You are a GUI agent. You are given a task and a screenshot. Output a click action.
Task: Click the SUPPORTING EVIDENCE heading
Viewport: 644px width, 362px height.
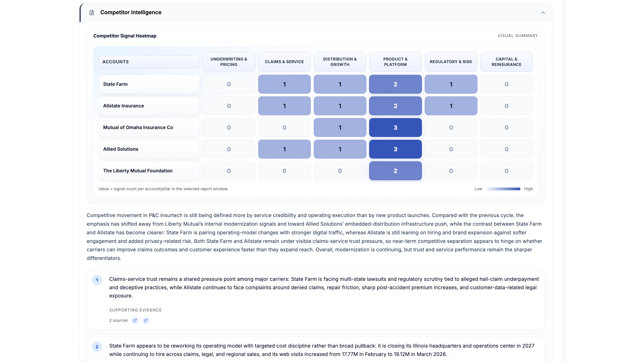(135, 310)
